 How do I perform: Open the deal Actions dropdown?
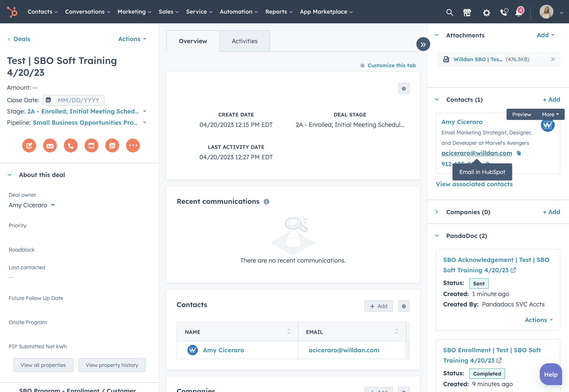pos(132,39)
